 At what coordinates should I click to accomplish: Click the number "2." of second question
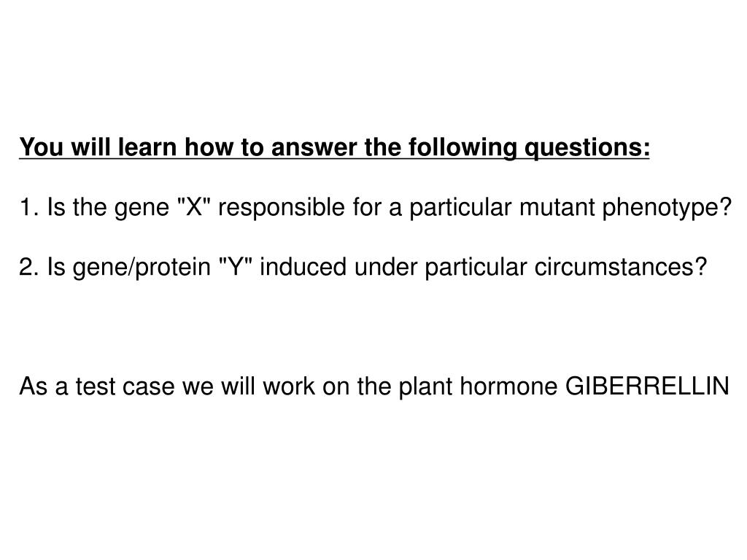pyautogui.click(x=29, y=267)
